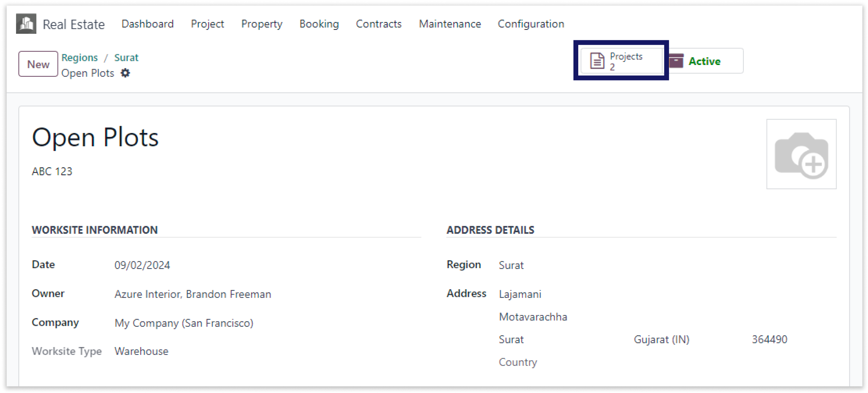
Task: Open the gear settings icon beside Open Plots
Action: pyautogui.click(x=125, y=73)
